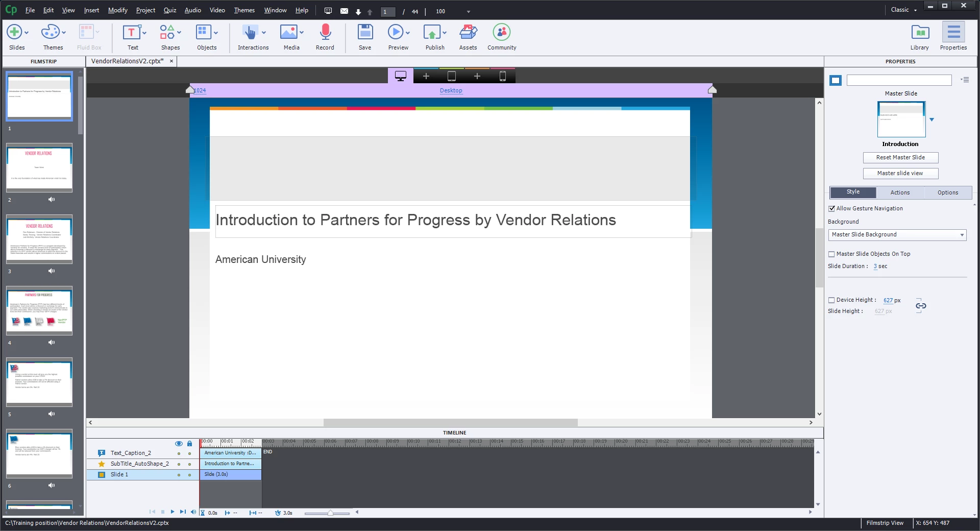Open the Classic workspace dropdown
This screenshot has height=531, width=980.
904,10
